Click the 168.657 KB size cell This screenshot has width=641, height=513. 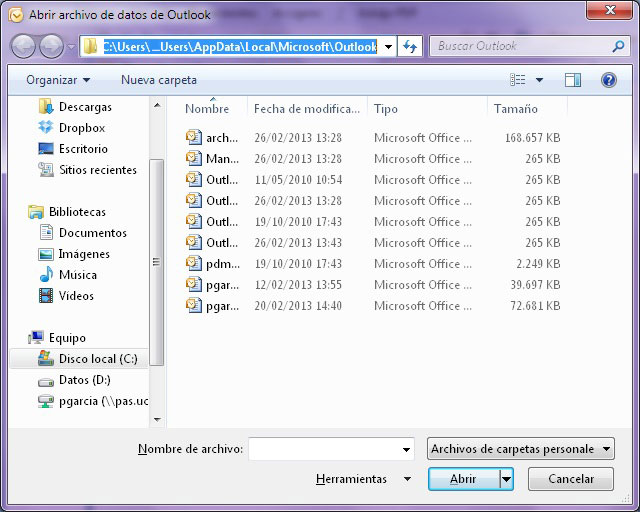coord(532,138)
